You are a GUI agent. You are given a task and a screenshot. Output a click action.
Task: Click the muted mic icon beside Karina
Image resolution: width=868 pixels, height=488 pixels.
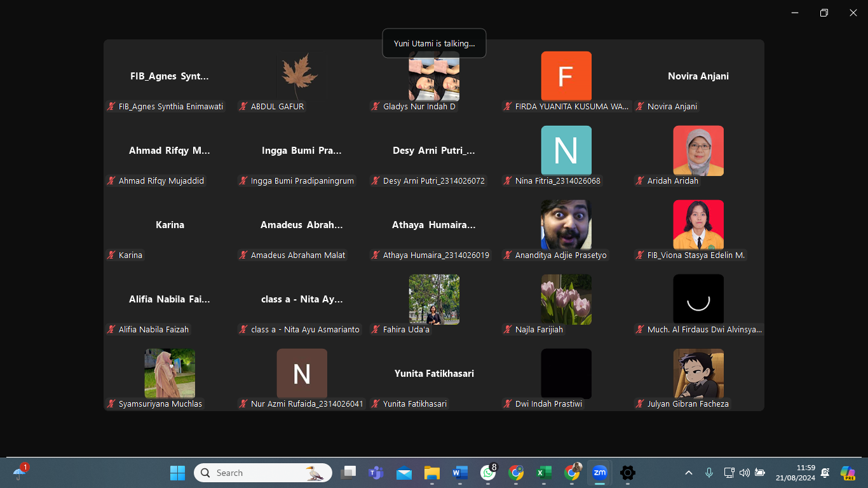(x=111, y=255)
